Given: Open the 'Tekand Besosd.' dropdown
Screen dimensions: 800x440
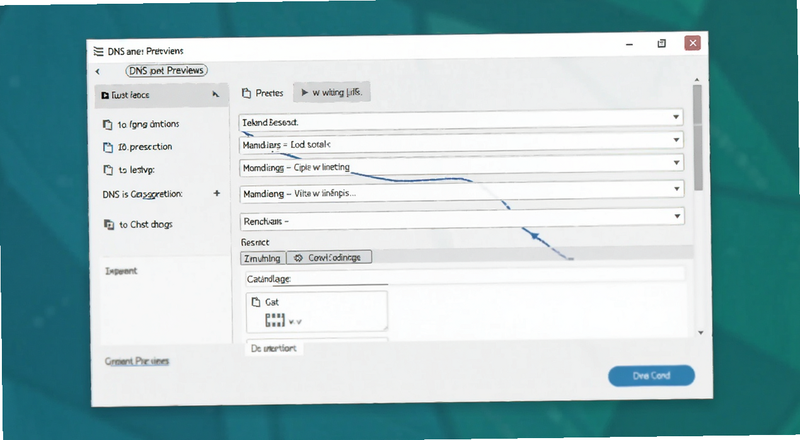Looking at the screenshot, I should click(x=676, y=117).
